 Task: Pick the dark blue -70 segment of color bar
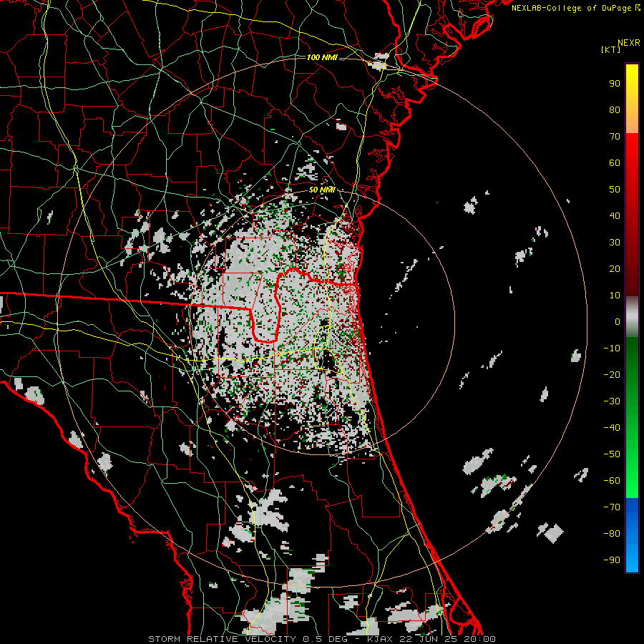pos(632,507)
